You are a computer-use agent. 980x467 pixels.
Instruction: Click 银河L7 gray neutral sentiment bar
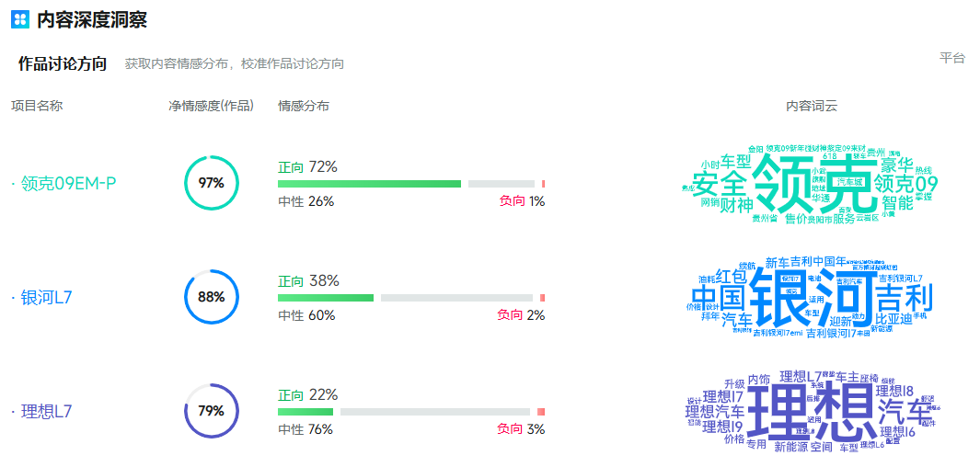[x=456, y=298]
